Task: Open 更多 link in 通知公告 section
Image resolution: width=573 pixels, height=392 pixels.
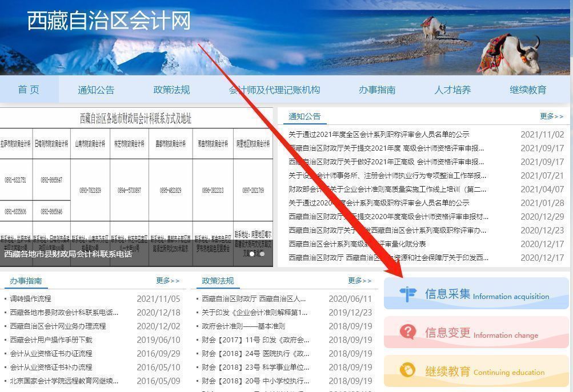Action: (551, 116)
